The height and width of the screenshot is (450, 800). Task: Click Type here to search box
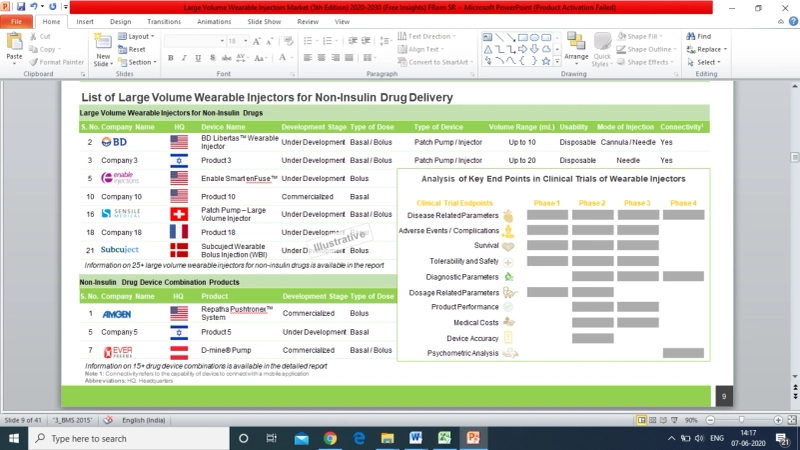click(x=129, y=438)
